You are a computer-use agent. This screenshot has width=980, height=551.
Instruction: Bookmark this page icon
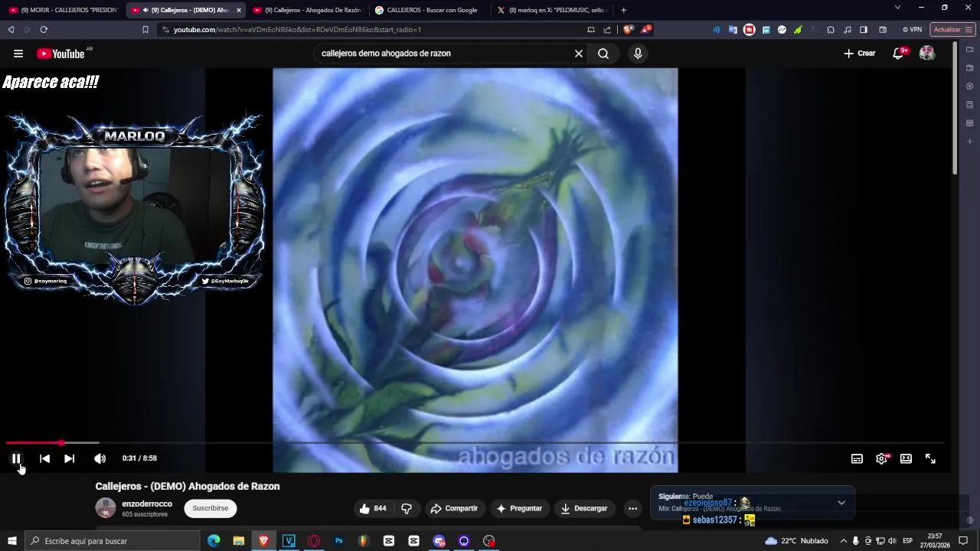click(x=145, y=30)
